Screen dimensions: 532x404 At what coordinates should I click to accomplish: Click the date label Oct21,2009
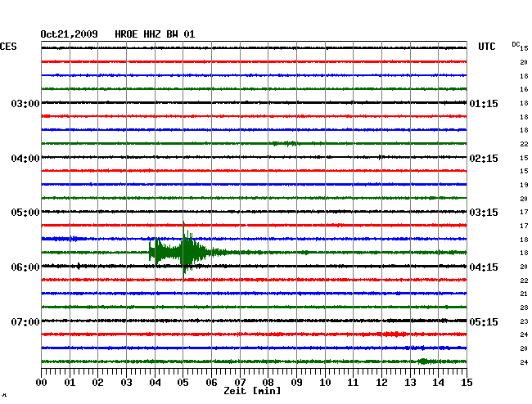click(x=69, y=34)
